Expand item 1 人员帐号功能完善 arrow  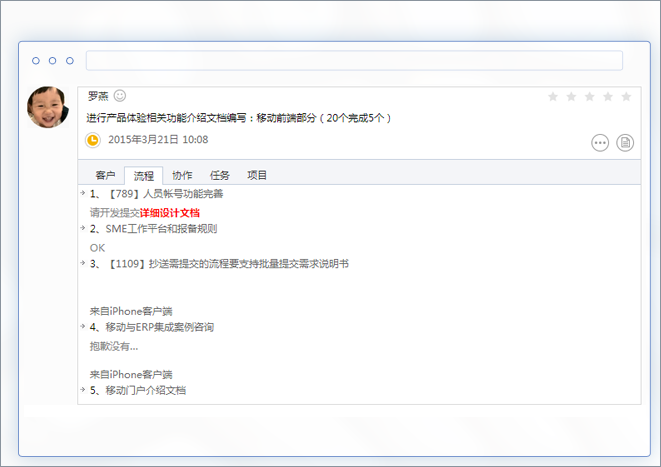click(83, 193)
